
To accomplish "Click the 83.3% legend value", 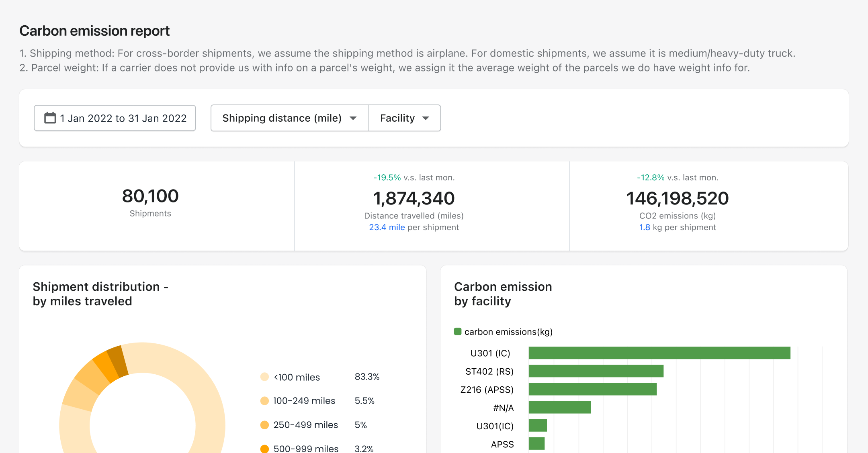I will (x=367, y=377).
